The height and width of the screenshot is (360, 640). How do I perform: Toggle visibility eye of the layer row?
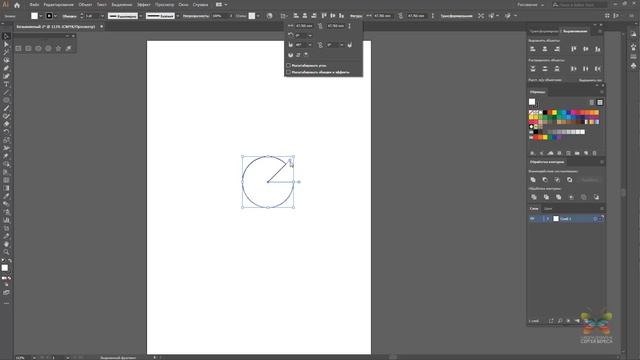pos(532,219)
